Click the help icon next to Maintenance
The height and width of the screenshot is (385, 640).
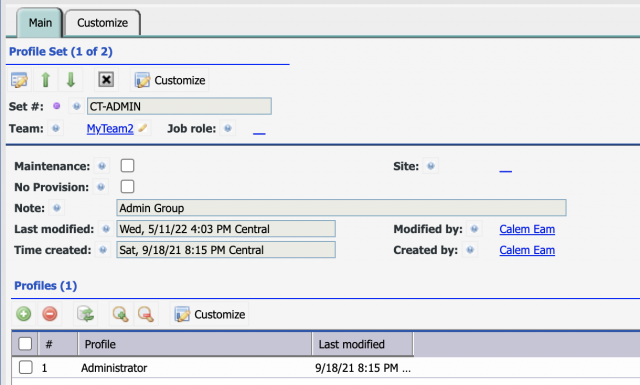(102, 166)
